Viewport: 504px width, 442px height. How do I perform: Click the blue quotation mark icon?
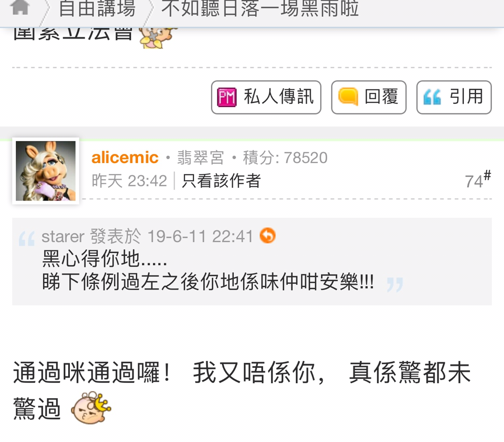(x=432, y=97)
